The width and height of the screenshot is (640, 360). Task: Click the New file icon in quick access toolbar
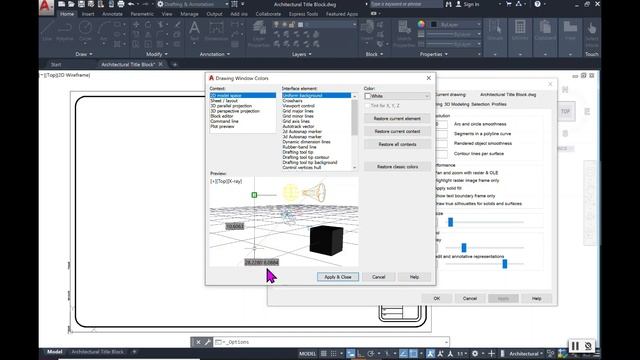click(x=62, y=4)
